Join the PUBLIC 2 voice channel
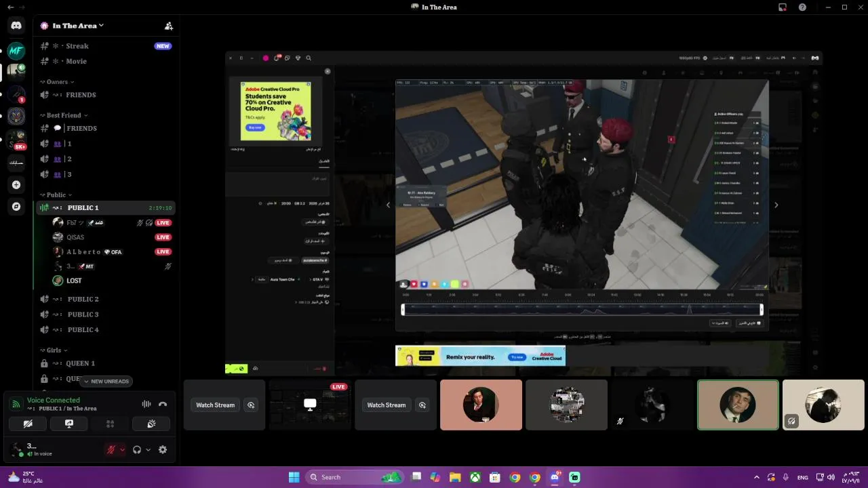Screen dimensions: 868x488 105,299
